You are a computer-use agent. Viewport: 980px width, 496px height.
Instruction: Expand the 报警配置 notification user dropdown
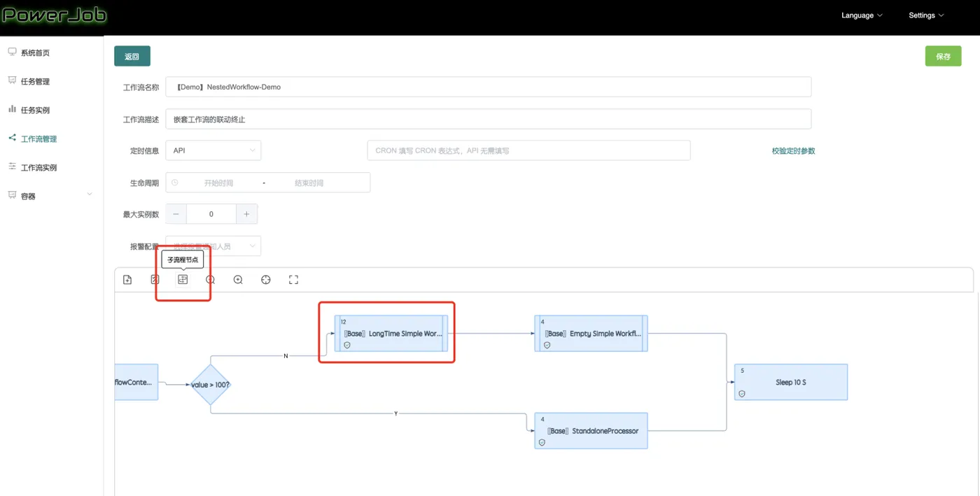click(213, 246)
